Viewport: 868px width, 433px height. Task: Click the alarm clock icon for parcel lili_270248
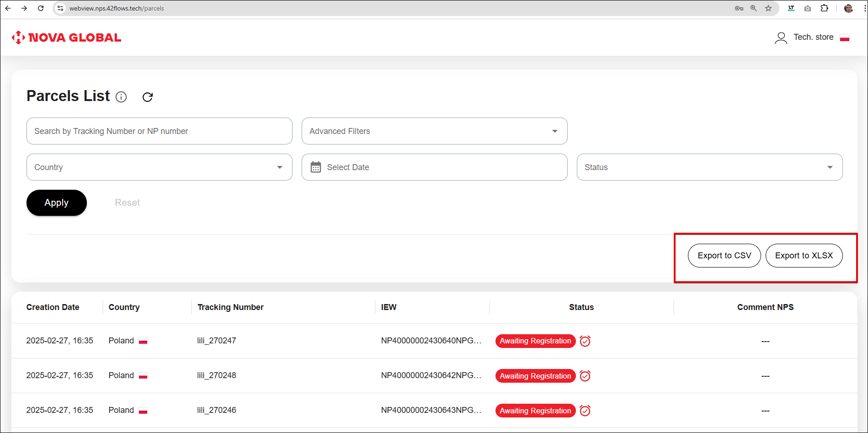point(585,376)
